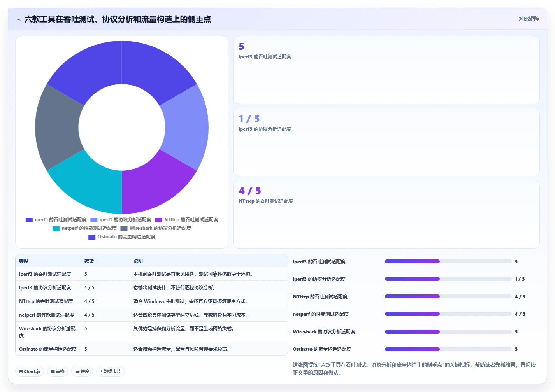Image resolution: width=555 pixels, height=392 pixels.
Task: Toggle the netperf 的性能测试适配度 legend entry
Action: tap(84, 228)
